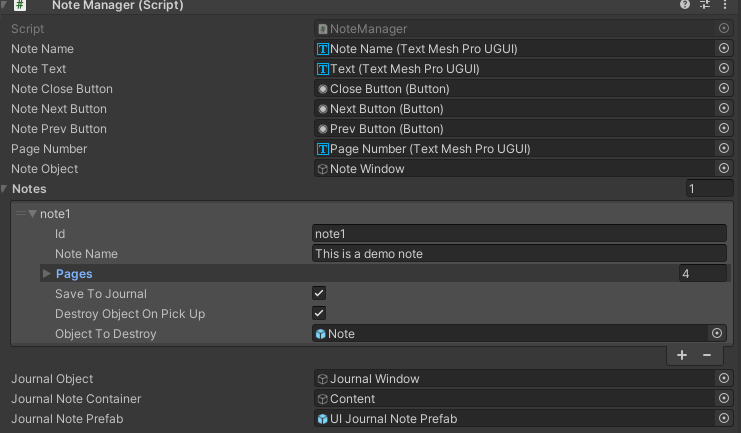Open the component help reference icon

coord(685,6)
